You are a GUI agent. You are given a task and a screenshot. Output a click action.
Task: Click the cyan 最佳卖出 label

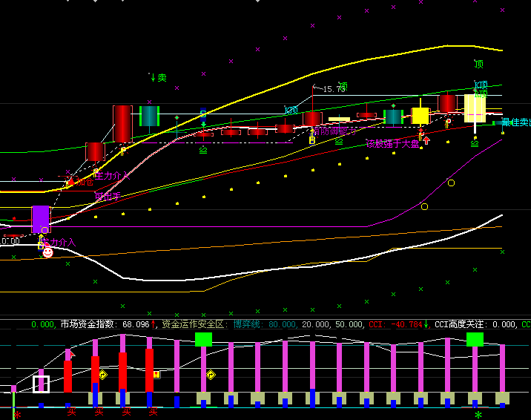[516, 122]
